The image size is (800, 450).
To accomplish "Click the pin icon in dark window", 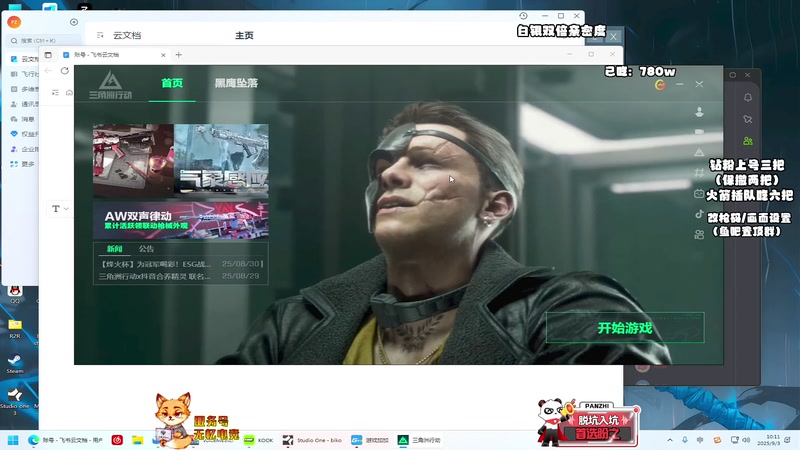I will [748, 119].
